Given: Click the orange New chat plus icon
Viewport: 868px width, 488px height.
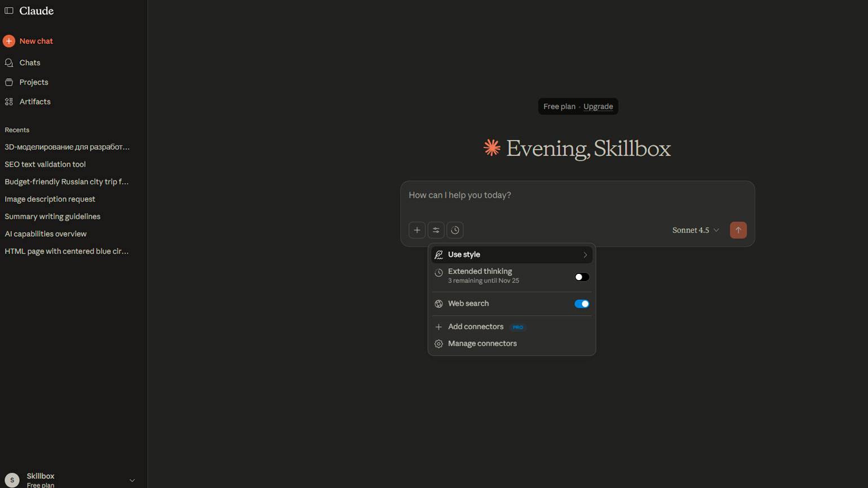Looking at the screenshot, I should pos(9,41).
